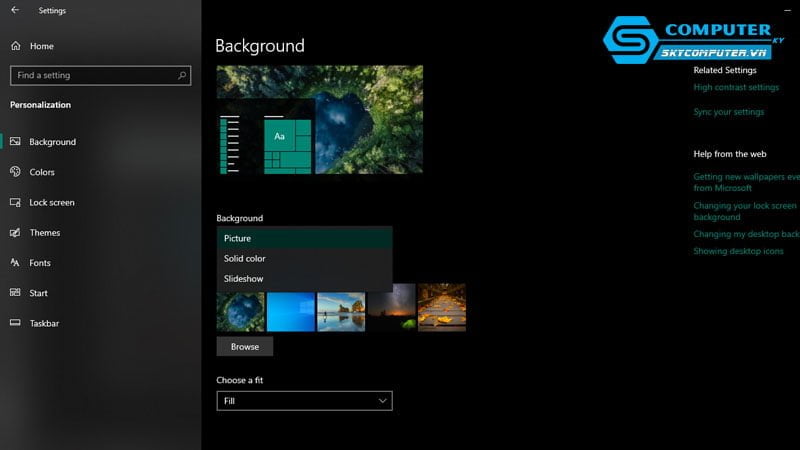
Task: Select Picture in the Background dropdown
Action: pyautogui.click(x=305, y=238)
